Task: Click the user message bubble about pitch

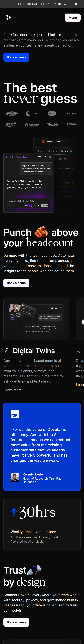Action: (x=36, y=169)
